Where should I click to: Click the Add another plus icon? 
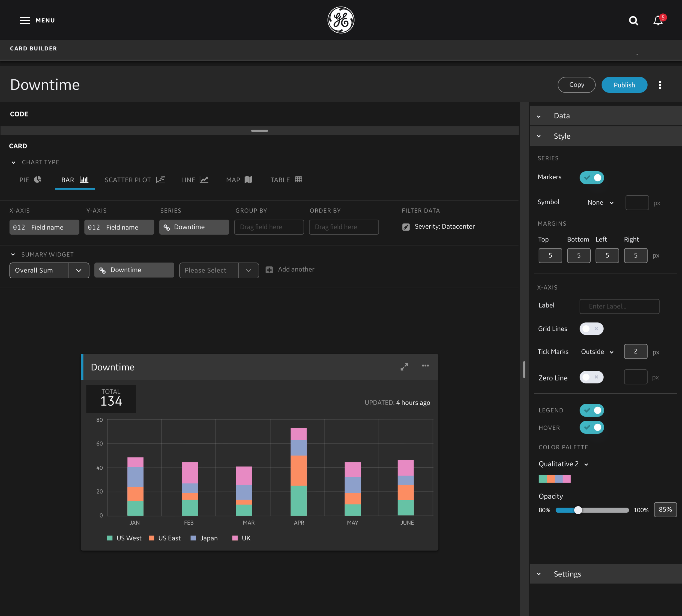[269, 270]
